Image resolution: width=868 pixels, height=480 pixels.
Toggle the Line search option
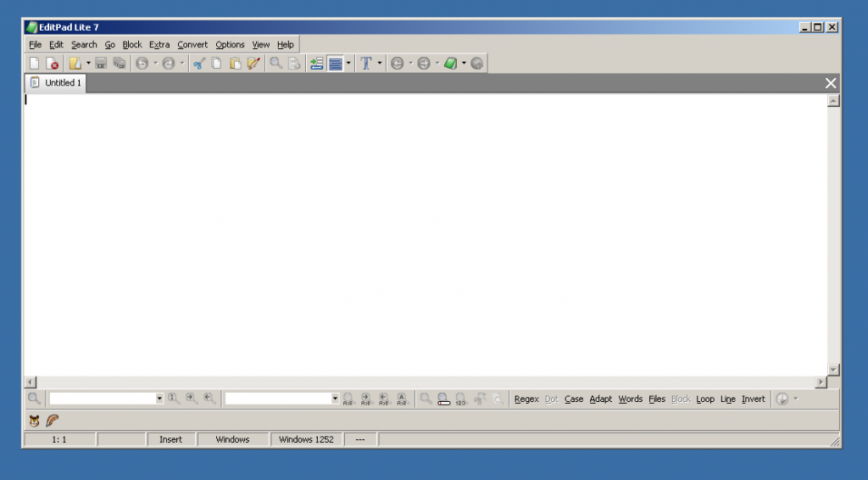click(x=728, y=399)
